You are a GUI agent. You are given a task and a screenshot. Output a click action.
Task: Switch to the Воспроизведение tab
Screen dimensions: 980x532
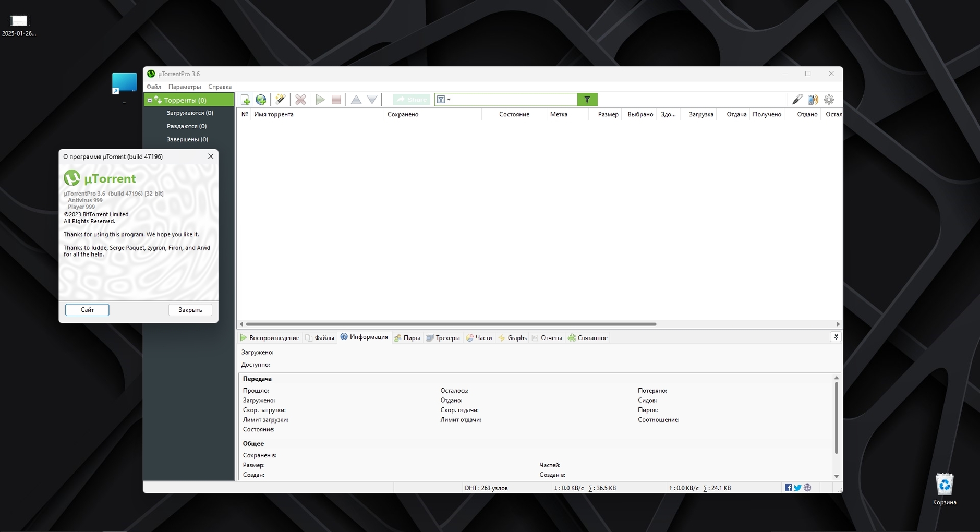pyautogui.click(x=270, y=338)
